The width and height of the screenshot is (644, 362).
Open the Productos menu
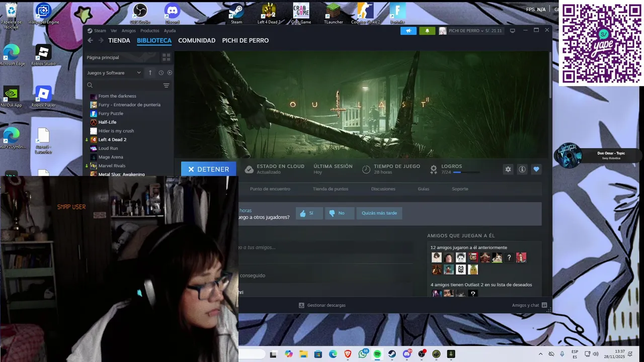tap(150, 31)
